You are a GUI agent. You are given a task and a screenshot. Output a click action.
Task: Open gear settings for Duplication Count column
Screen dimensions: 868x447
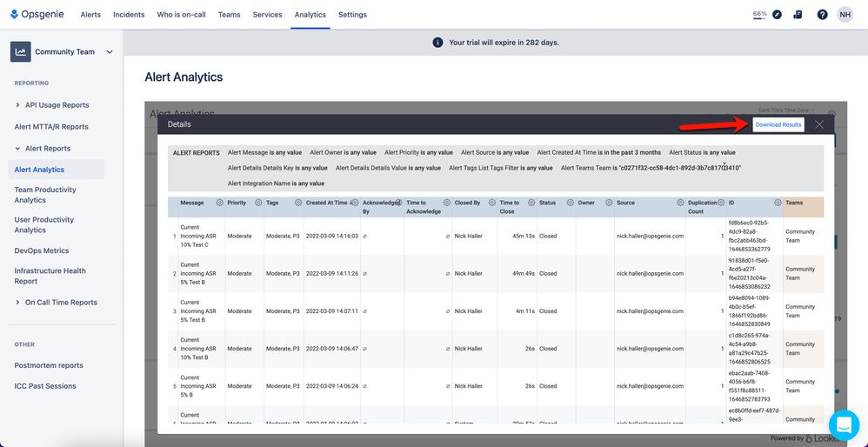[721, 203]
